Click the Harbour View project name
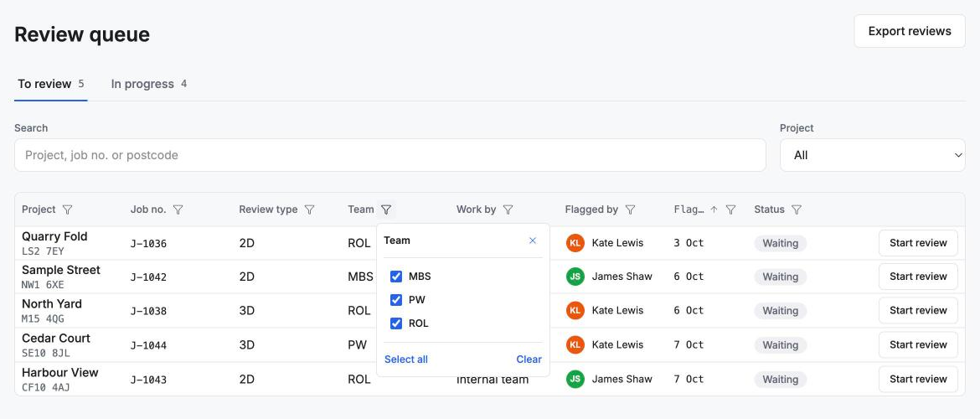Image resolution: width=980 pixels, height=419 pixels. coord(60,373)
